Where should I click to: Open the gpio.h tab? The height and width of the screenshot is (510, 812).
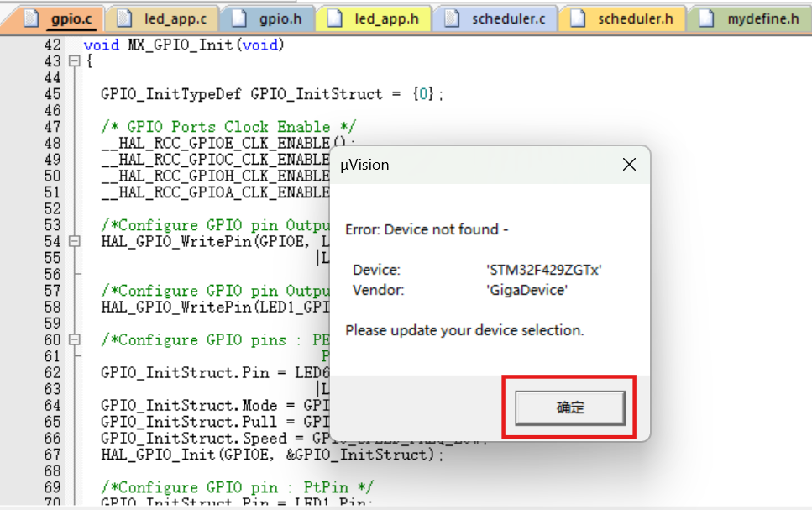268,19
